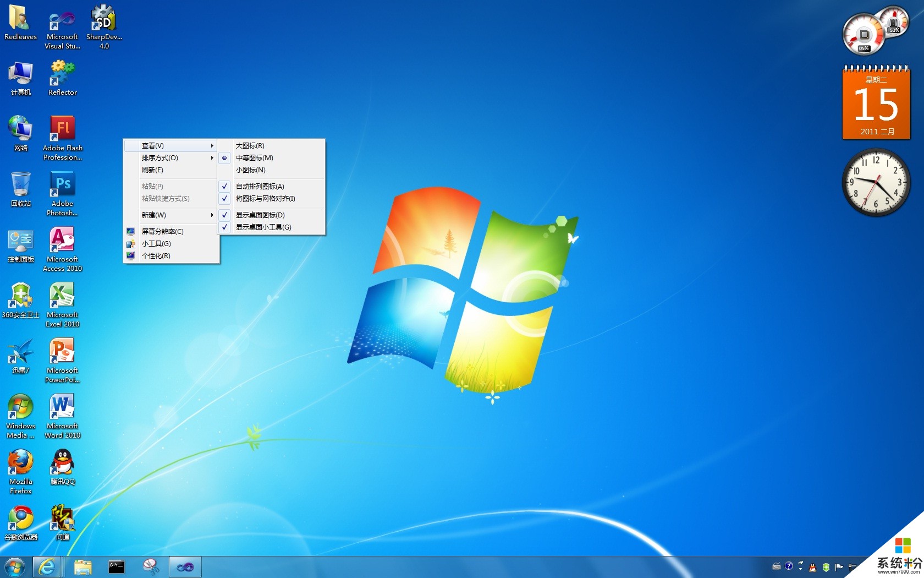The height and width of the screenshot is (578, 924).
Task: Select Adobe Flash Professional shortcut
Action: tap(62, 139)
